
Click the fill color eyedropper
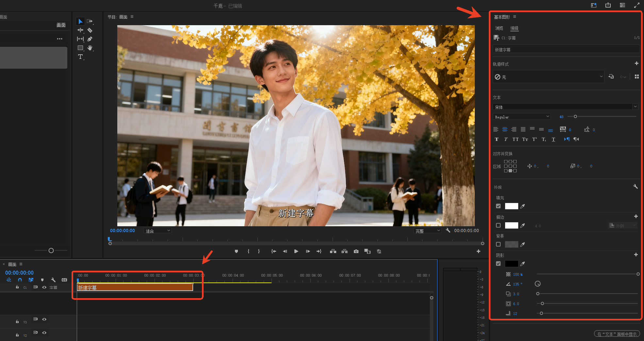coord(522,206)
